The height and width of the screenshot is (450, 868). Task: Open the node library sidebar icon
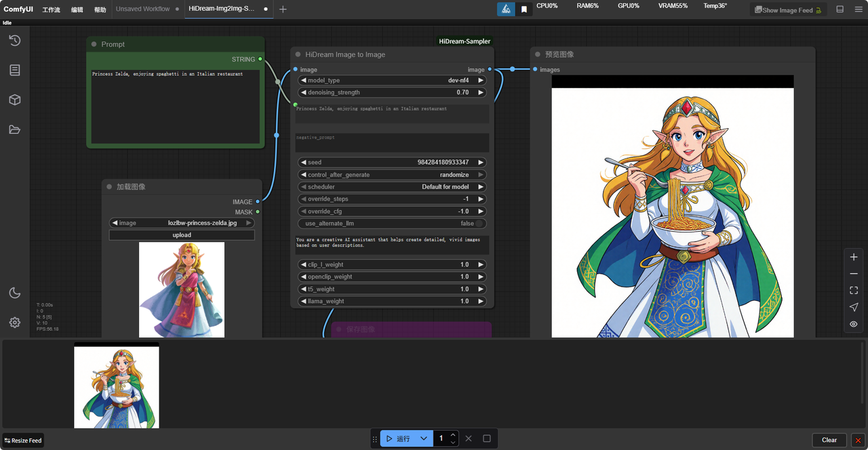[14, 70]
